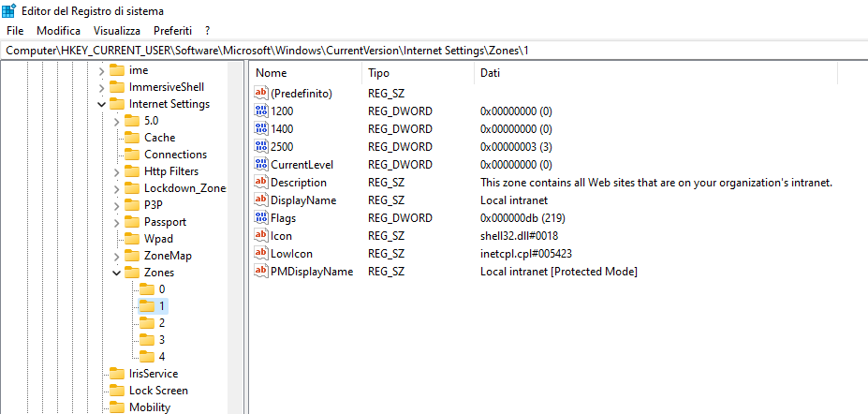Open the File menu
This screenshot has height=414, width=868.
15,30
